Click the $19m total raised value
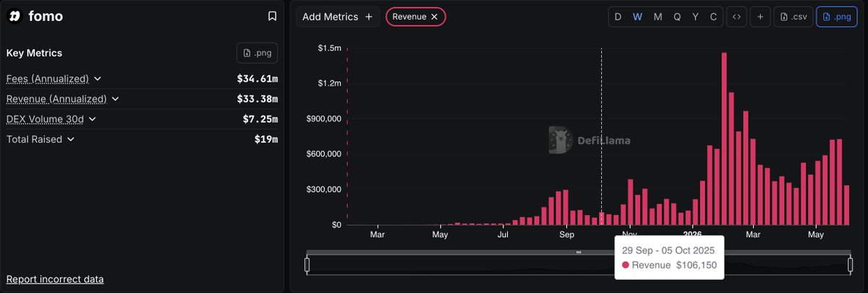 (267, 139)
